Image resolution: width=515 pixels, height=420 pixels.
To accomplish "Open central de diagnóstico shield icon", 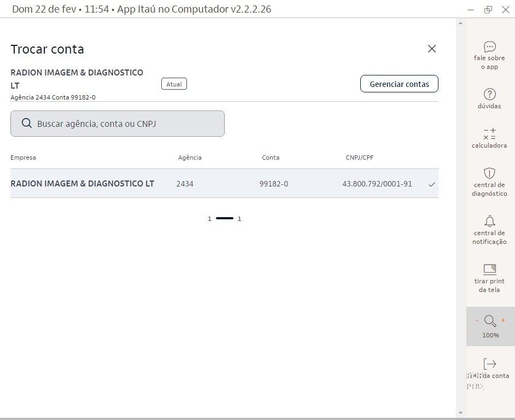I will 489,173.
